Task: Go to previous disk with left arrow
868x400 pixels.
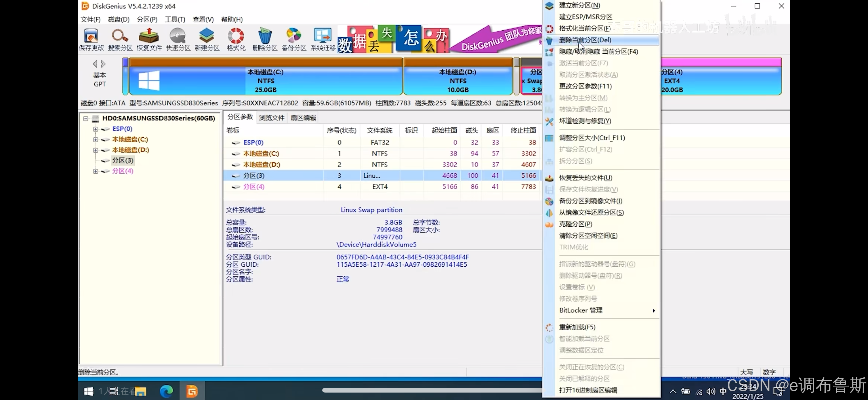Action: [x=95, y=64]
